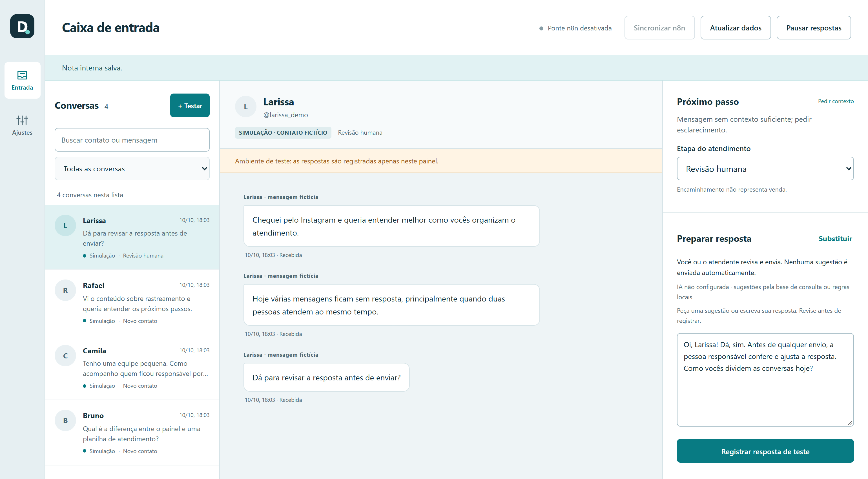This screenshot has width=868, height=479.
Task: Click the @larissa_demo handle
Action: (x=285, y=115)
